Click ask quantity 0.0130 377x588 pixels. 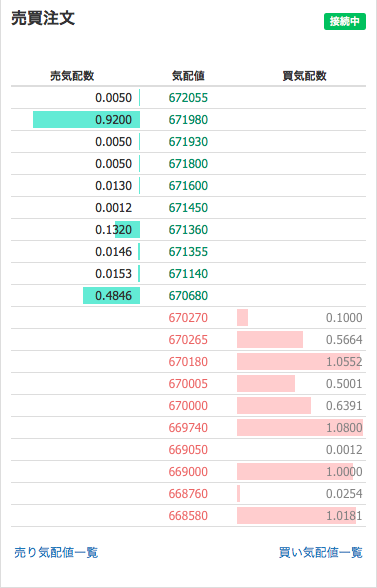tap(114, 186)
